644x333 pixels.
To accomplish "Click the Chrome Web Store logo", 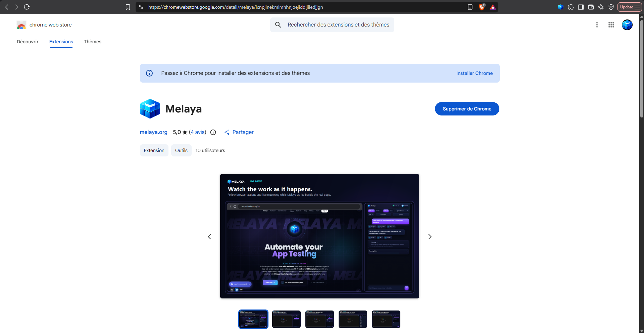I will tap(21, 25).
